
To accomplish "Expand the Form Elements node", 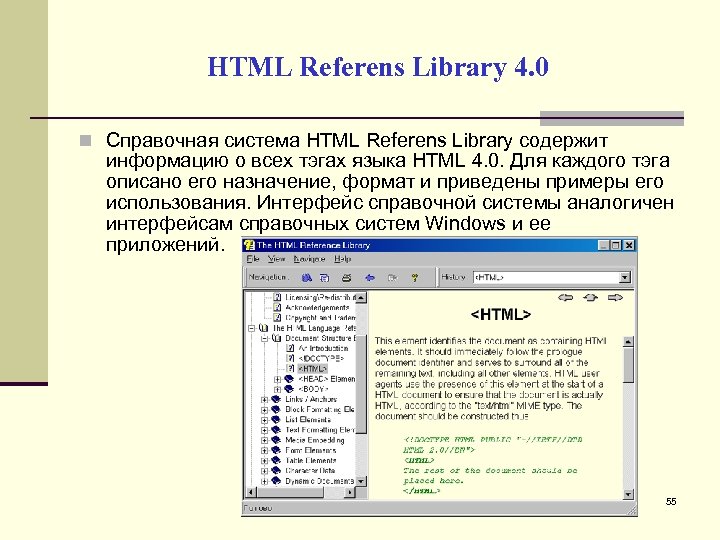I will 264,450.
